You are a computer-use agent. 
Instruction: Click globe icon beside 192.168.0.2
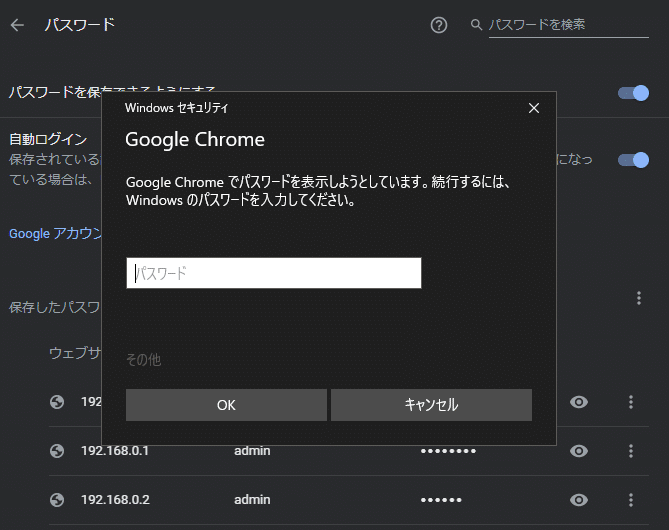tap(57, 500)
